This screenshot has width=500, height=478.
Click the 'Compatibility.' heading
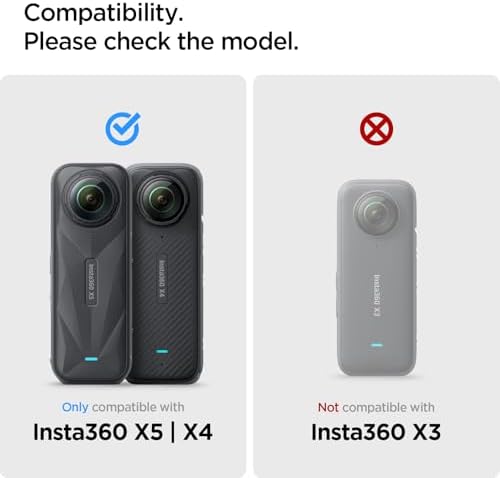pos(104,13)
